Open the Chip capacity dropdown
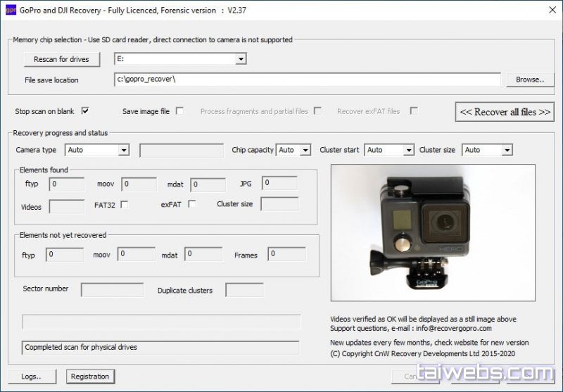This screenshot has height=392, width=563. (x=305, y=150)
